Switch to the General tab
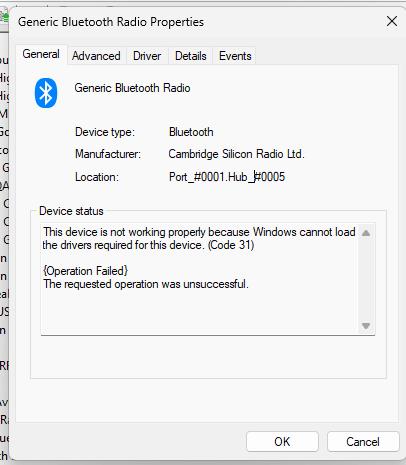This screenshot has height=465, width=406. [41, 54]
